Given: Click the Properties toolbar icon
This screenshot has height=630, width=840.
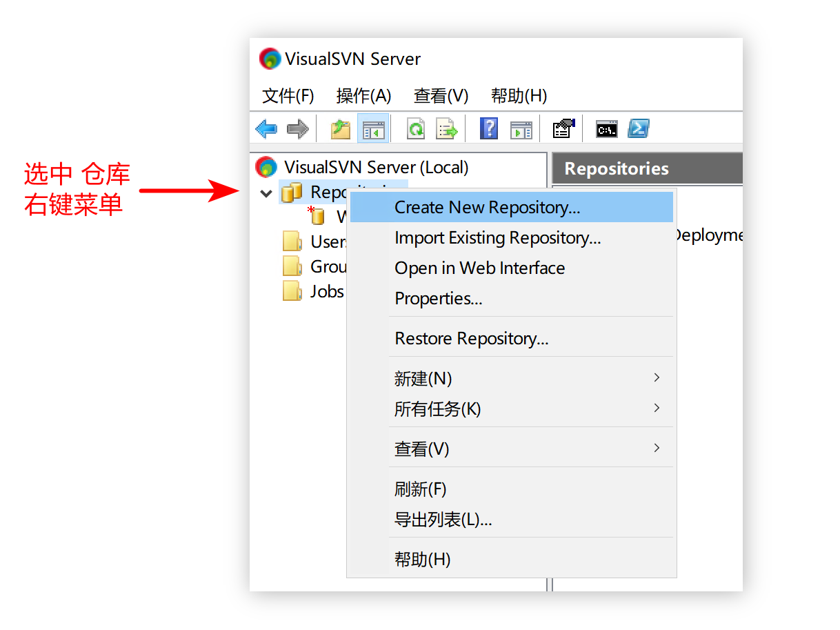Looking at the screenshot, I should click(563, 128).
